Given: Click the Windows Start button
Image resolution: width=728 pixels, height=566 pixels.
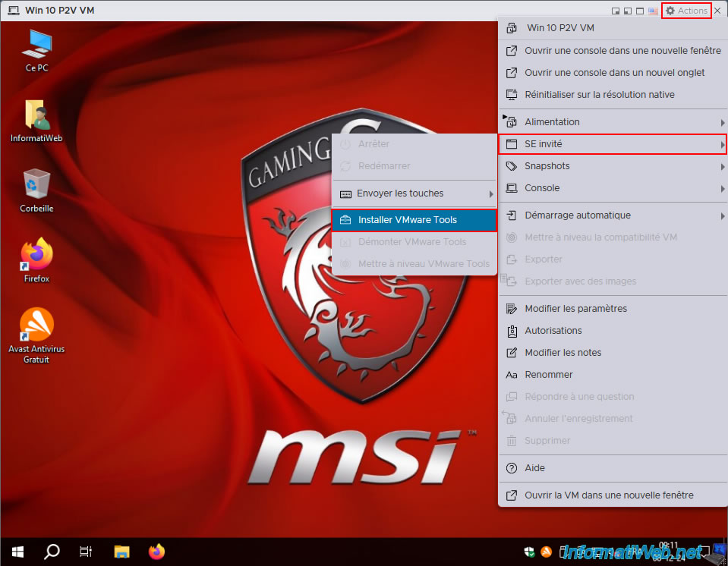Looking at the screenshot, I should 17,551.
